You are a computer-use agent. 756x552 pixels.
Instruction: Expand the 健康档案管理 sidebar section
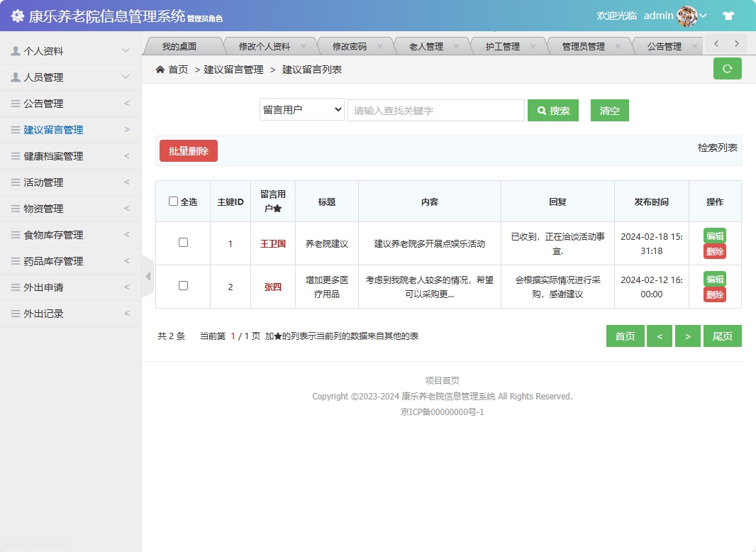[x=53, y=155]
